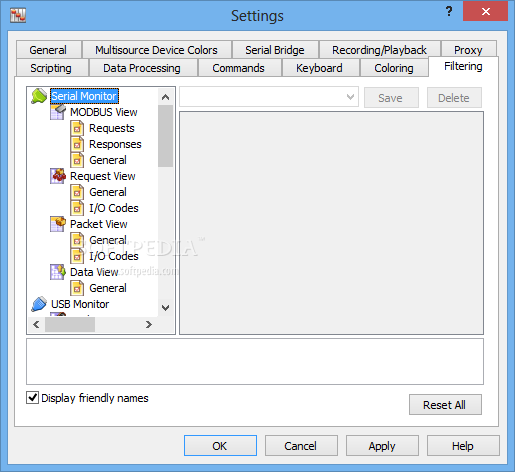Click the application icon in title bar
Image resolution: width=515 pixels, height=472 pixels.
[x=18, y=16]
